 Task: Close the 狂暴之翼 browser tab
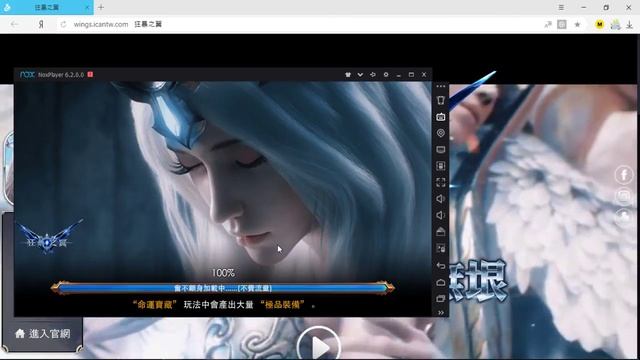87,7
